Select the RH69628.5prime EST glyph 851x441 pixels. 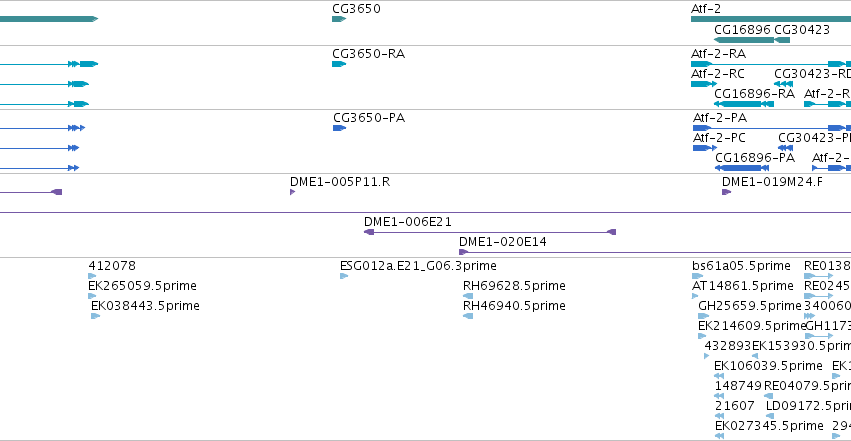(x=468, y=296)
